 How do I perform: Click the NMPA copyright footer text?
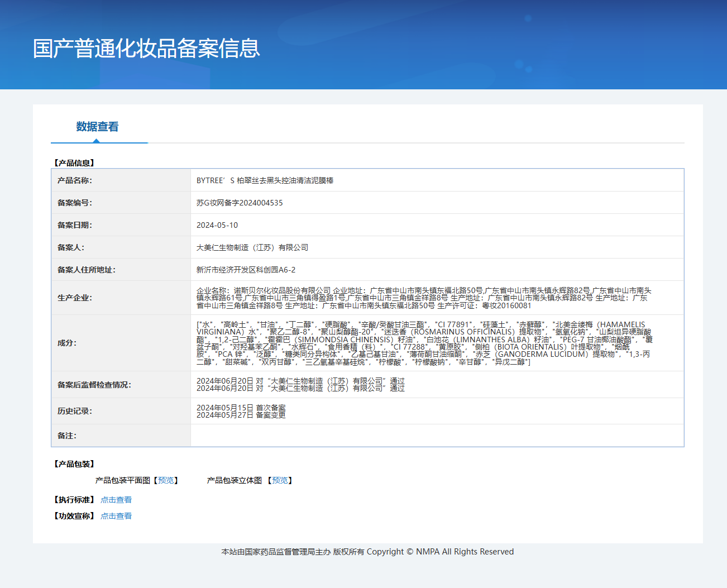[367, 552]
